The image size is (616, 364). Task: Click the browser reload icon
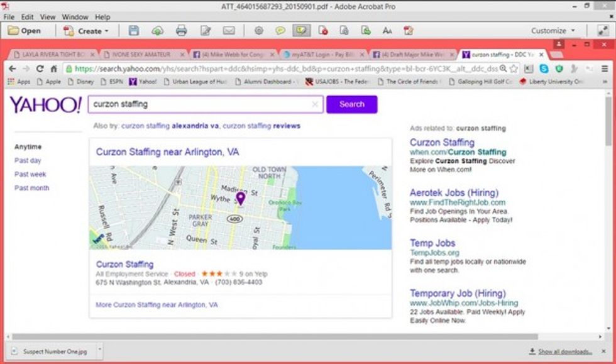tap(40, 69)
